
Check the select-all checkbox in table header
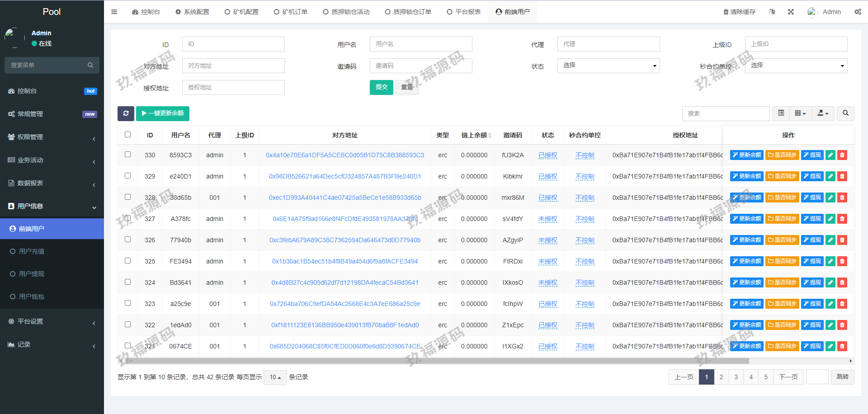(x=128, y=135)
